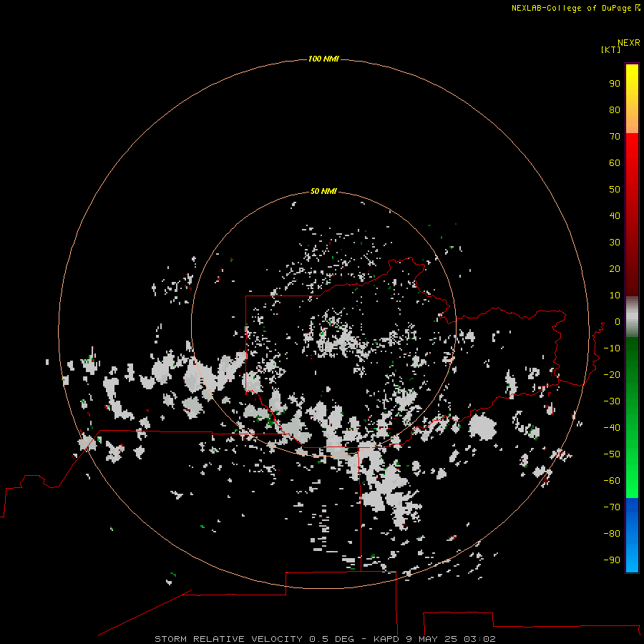
Task: Click the blue band of velocity color bar
Action: [x=632, y=535]
